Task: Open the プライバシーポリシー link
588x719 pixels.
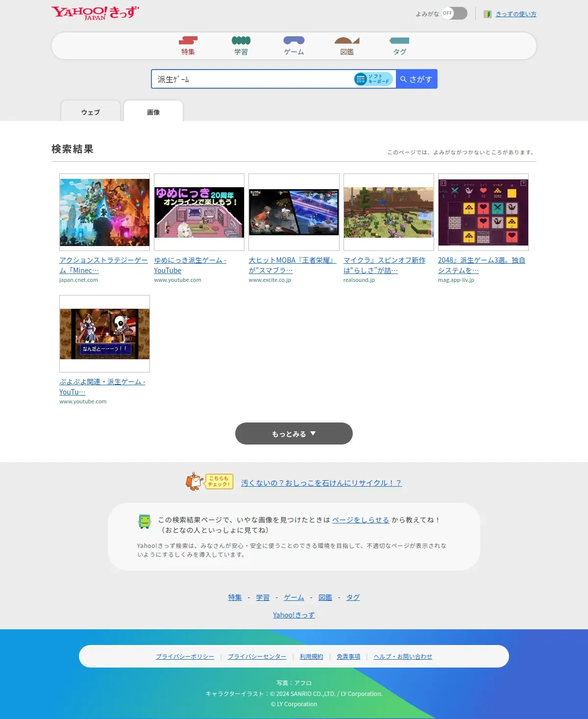Action: coord(185,657)
